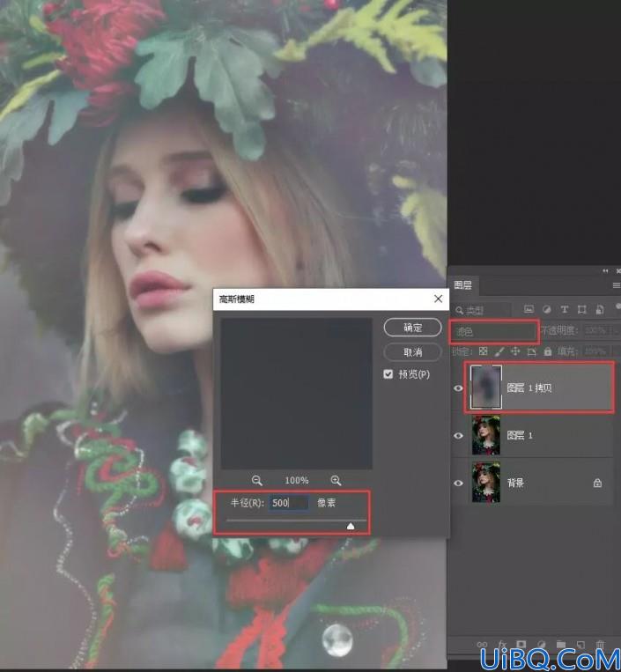
Task: Lock layer position
Action: [x=515, y=351]
